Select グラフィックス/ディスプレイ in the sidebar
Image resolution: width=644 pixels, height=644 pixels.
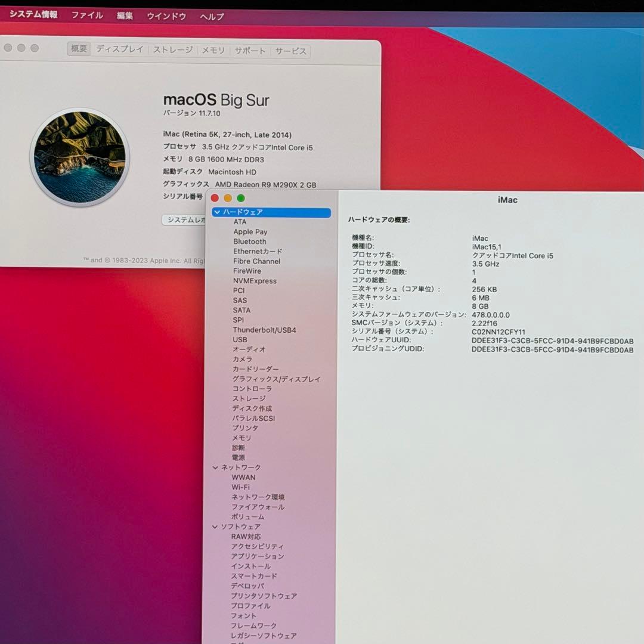click(276, 379)
